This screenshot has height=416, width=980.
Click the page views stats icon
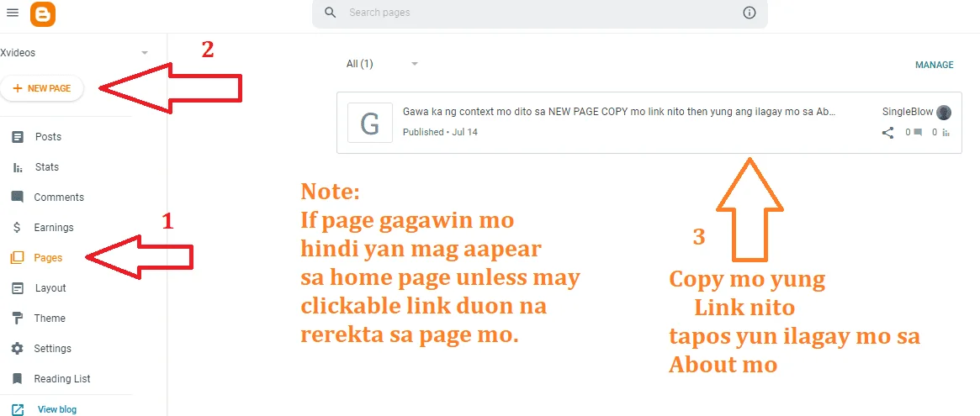click(x=946, y=133)
